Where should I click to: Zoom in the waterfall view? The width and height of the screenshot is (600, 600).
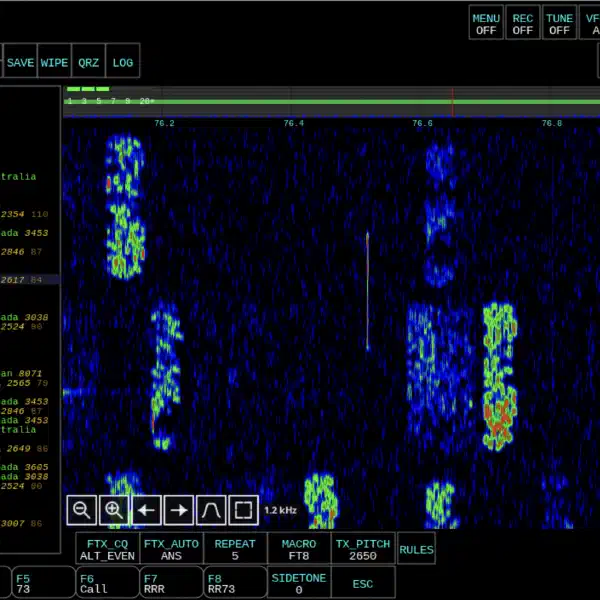[114, 510]
